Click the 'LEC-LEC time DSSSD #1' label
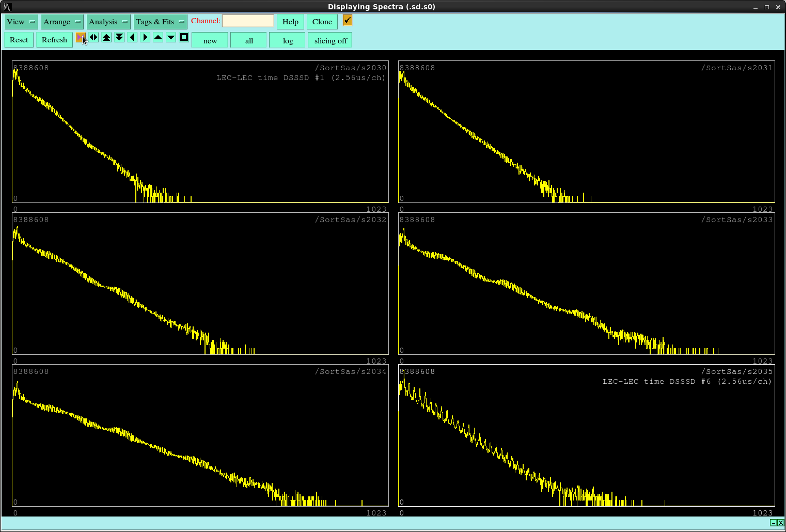This screenshot has width=786, height=532. coord(271,77)
